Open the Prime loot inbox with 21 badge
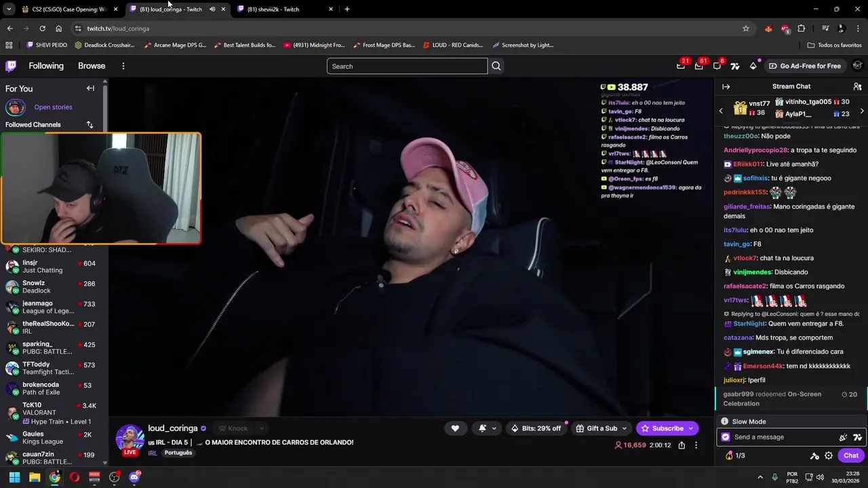The image size is (868, 488). tap(681, 66)
